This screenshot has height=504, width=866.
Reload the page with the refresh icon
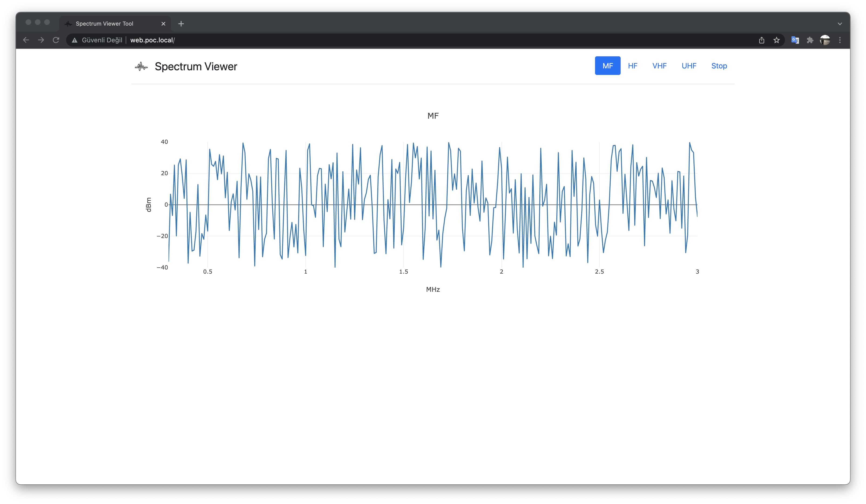coord(56,40)
